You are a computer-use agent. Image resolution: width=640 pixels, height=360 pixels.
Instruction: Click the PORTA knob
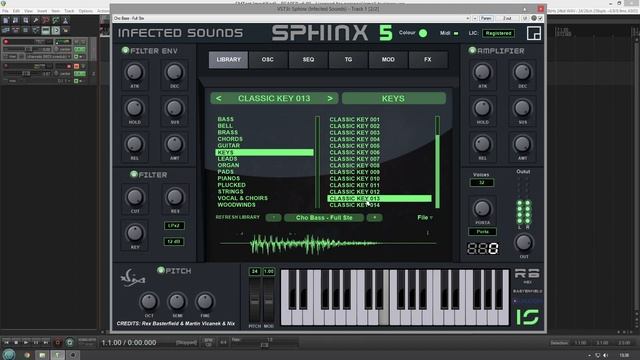point(482,209)
